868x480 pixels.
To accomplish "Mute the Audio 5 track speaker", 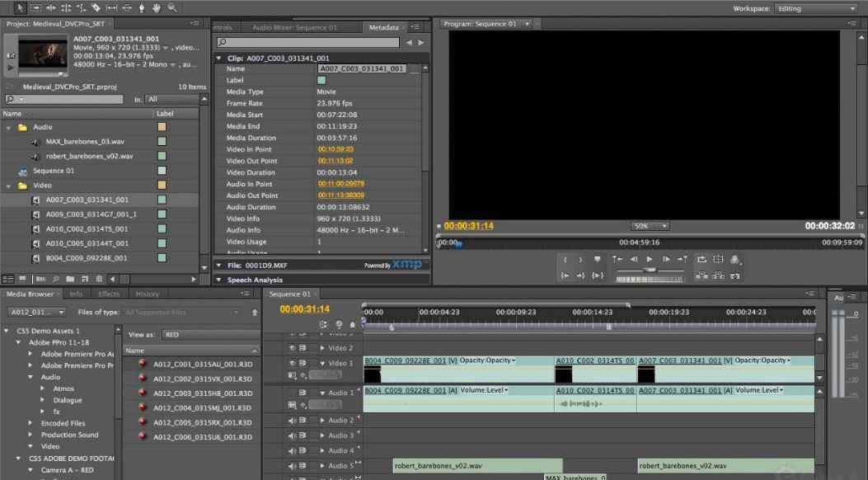I will coord(293,466).
